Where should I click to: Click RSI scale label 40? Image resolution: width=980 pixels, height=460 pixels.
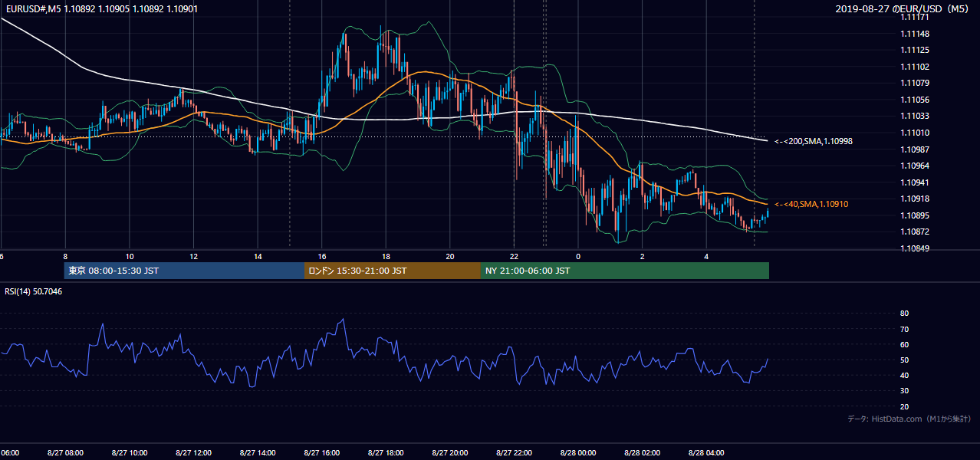point(904,375)
